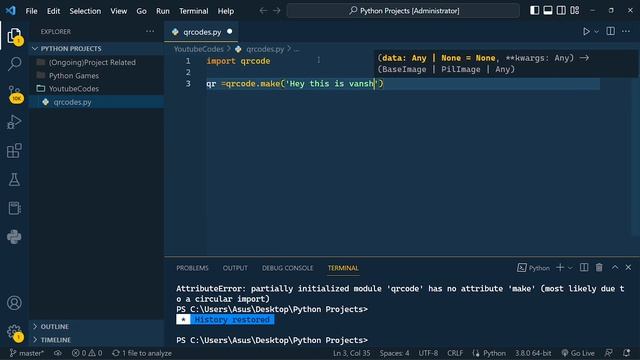Click the Python Projects command center search
Viewport: 640px width, 360px height.
(403, 11)
